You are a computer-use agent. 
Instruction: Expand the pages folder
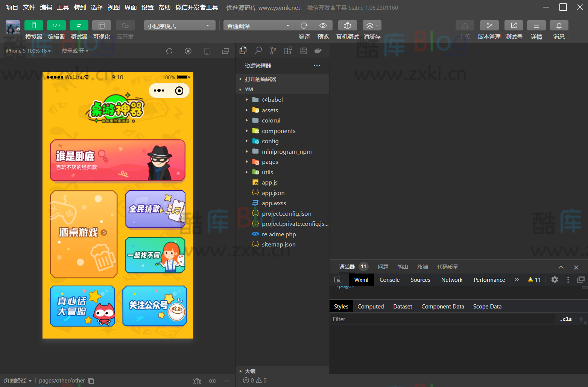pos(270,162)
